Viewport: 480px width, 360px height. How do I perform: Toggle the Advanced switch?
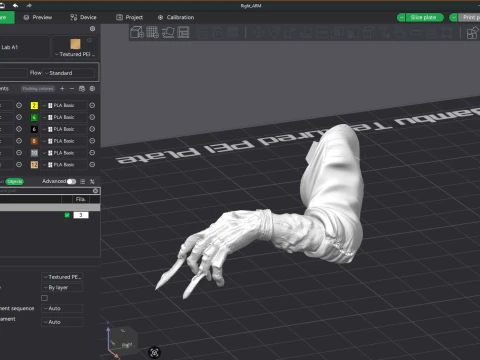click(71, 181)
